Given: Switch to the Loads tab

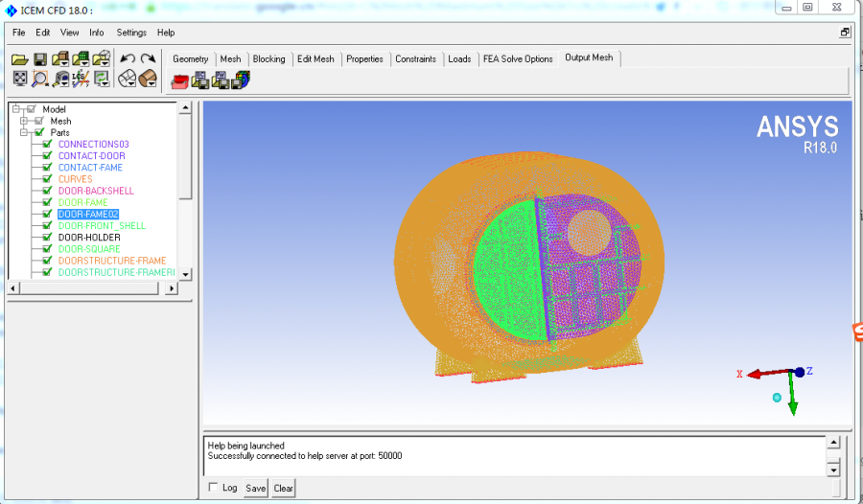Looking at the screenshot, I should [x=459, y=58].
